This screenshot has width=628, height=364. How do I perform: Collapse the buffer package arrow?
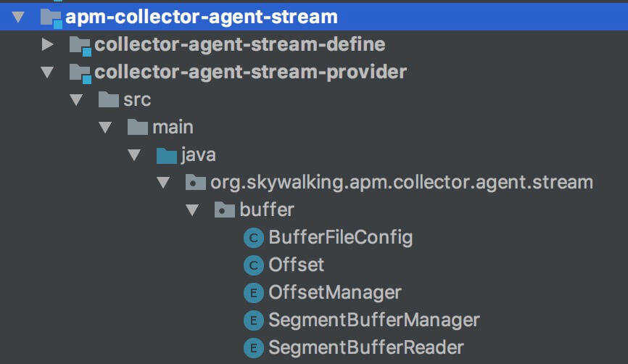pyautogui.click(x=192, y=210)
